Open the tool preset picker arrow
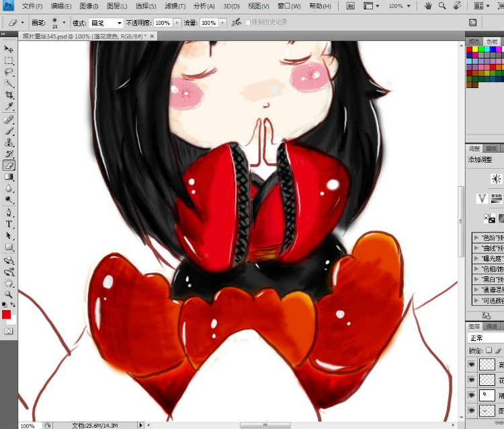The width and height of the screenshot is (504, 429). point(22,22)
